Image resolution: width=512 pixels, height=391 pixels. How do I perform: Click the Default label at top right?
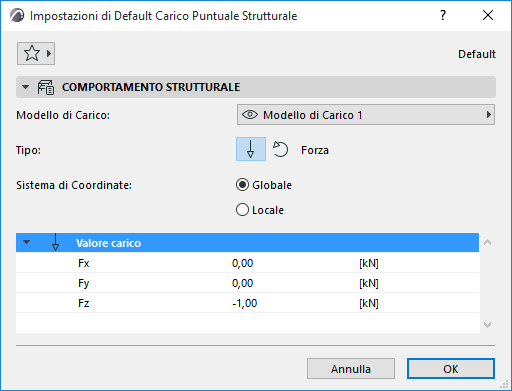(x=477, y=54)
